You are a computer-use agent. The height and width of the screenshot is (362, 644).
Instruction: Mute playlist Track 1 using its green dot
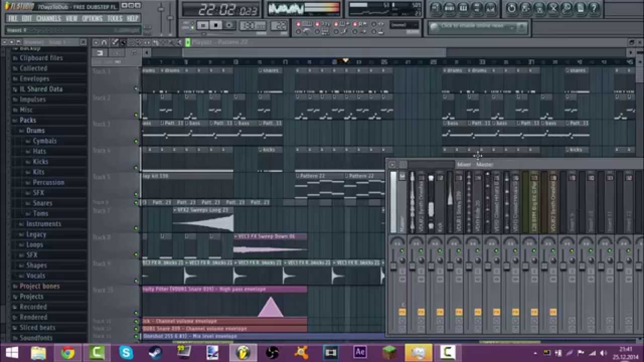click(x=136, y=89)
